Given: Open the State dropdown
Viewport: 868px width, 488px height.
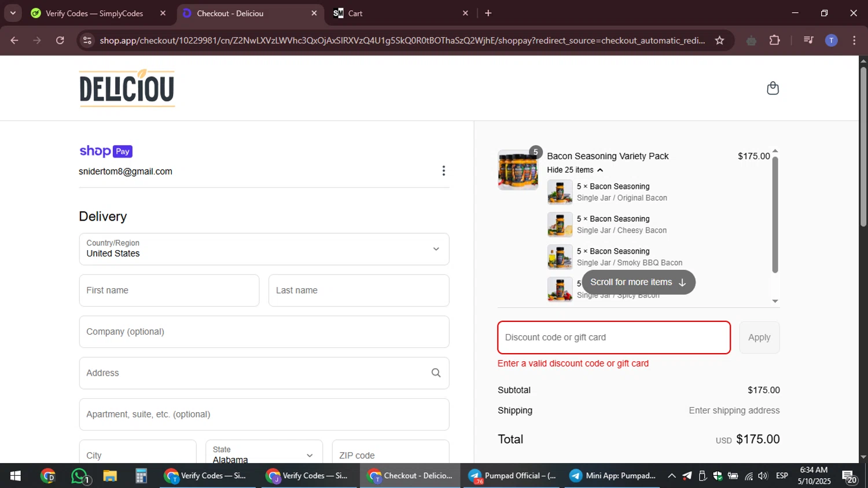Looking at the screenshot, I should click(x=263, y=454).
